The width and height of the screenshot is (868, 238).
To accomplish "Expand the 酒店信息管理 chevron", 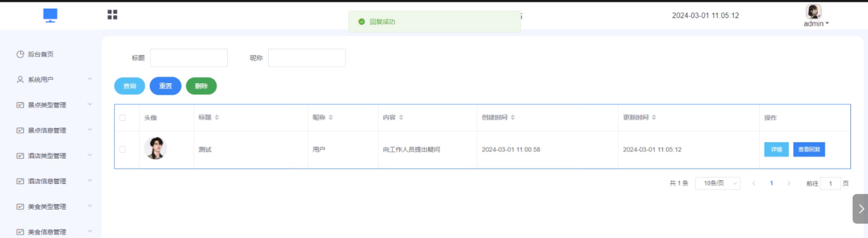I will point(89,181).
